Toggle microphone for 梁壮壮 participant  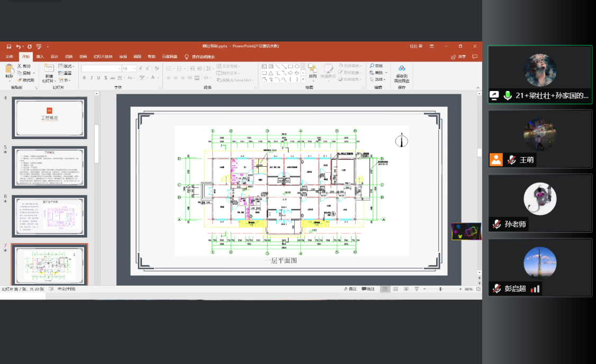pyautogui.click(x=508, y=96)
